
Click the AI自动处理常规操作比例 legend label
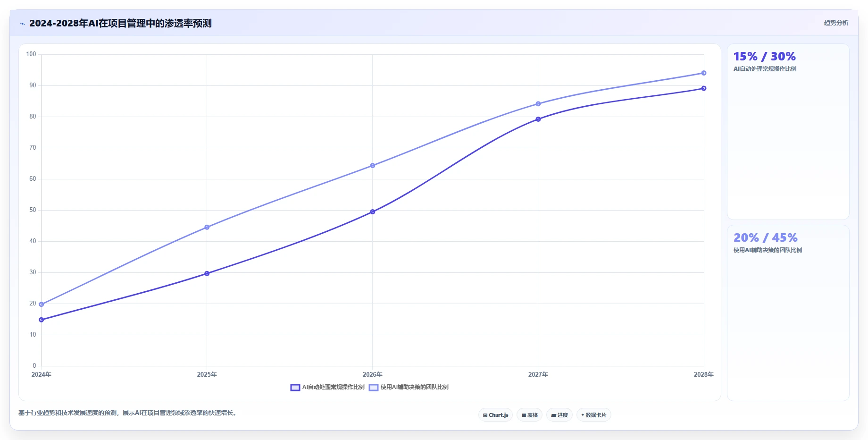pyautogui.click(x=334, y=387)
